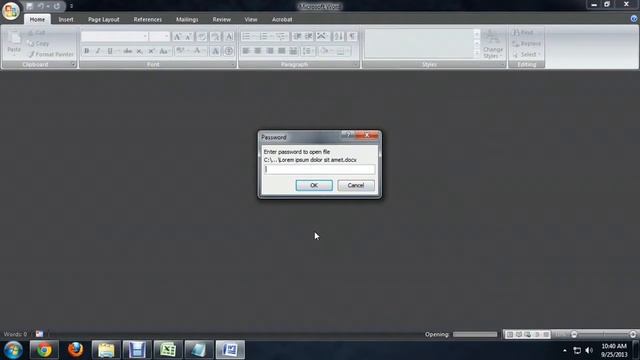Click the Copy command in Clipboard

tap(38, 43)
